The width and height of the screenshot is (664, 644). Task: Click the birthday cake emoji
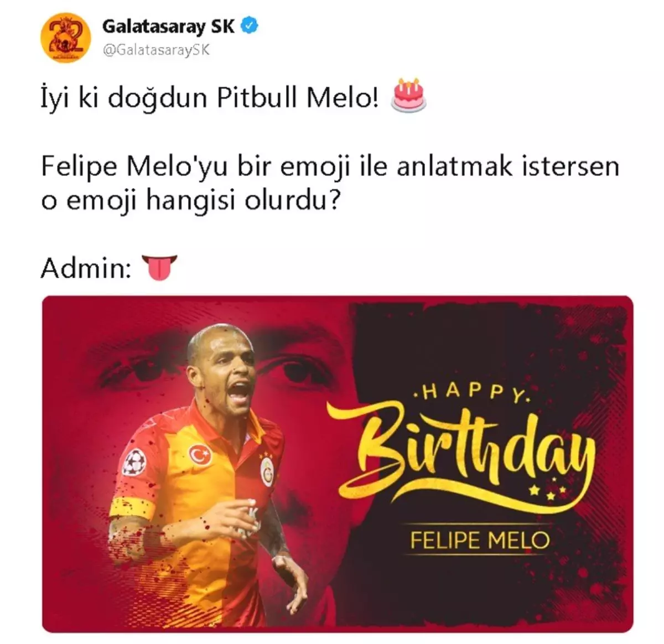408,95
